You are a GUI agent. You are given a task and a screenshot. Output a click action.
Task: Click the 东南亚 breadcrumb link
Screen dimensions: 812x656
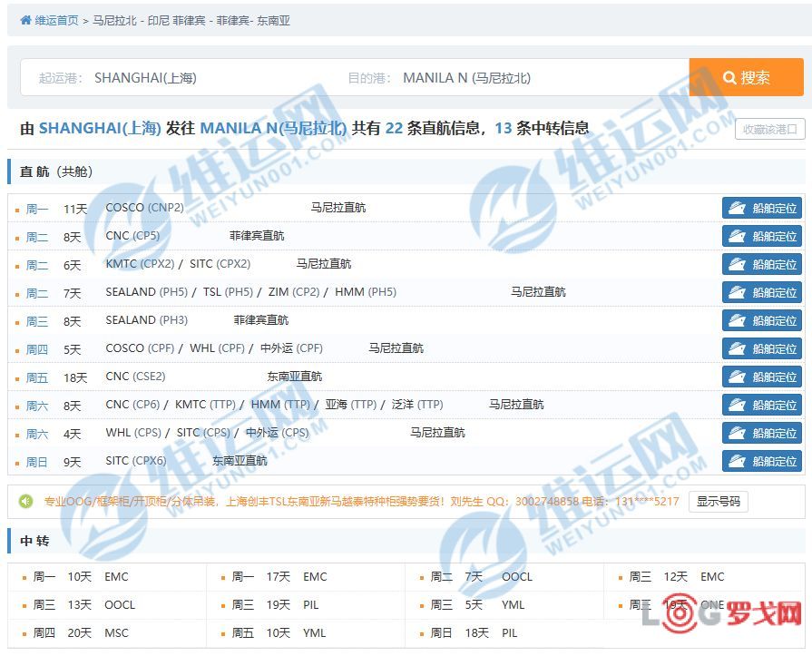(271, 20)
